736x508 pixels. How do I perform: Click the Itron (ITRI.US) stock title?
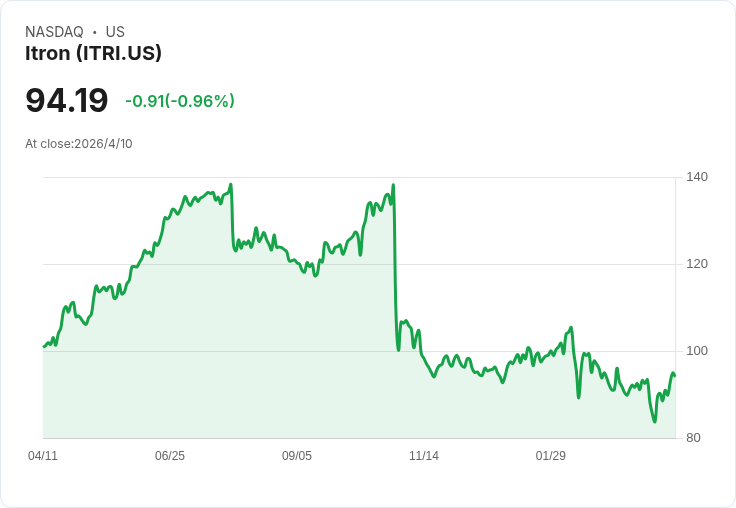[93, 53]
